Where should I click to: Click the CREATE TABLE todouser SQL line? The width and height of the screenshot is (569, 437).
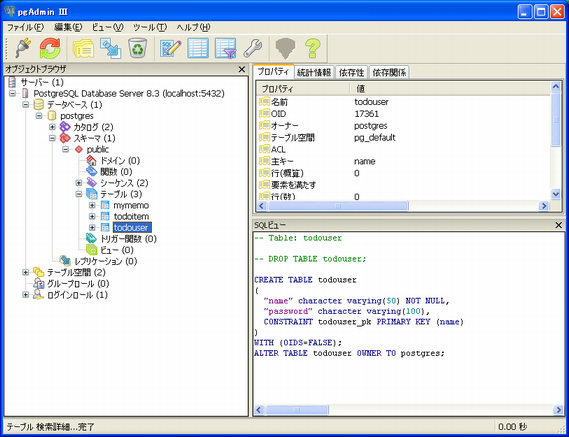click(305, 280)
